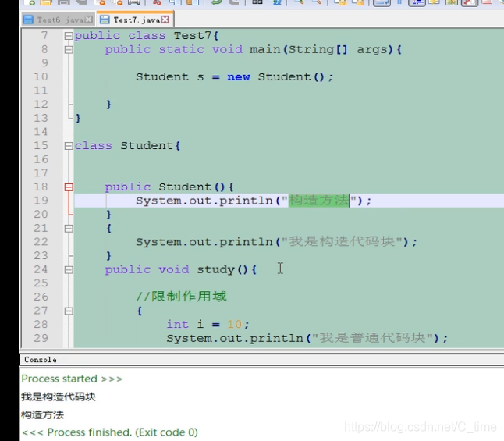This screenshot has height=441, width=504.
Task: Click the 'new' keyword on line 10
Action: (x=239, y=77)
